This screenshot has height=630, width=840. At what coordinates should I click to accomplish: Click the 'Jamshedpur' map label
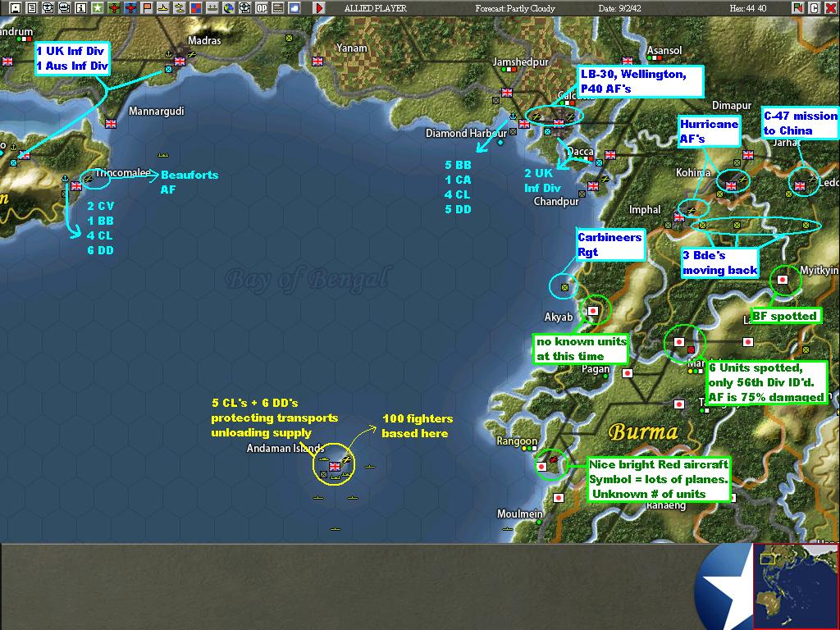coord(520,62)
